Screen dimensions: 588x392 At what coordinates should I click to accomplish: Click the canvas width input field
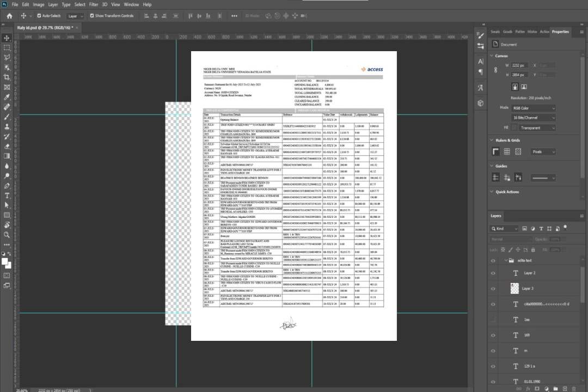[x=519, y=65]
